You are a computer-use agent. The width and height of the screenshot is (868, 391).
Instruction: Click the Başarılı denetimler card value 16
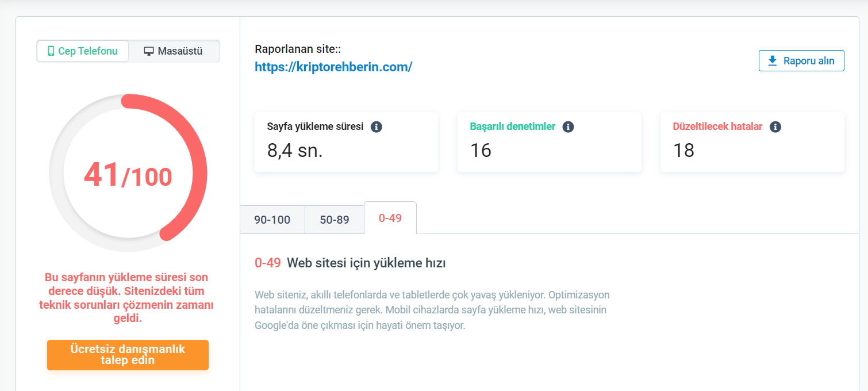tap(481, 150)
